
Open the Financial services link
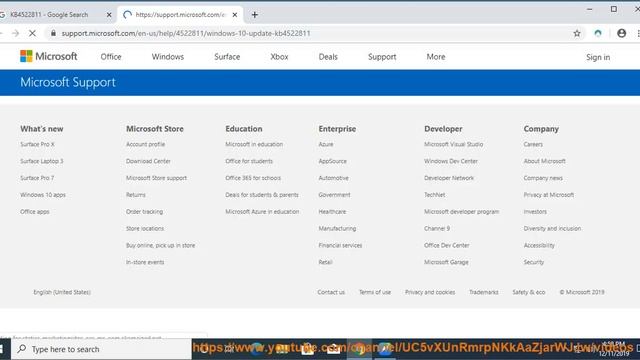[x=340, y=245]
